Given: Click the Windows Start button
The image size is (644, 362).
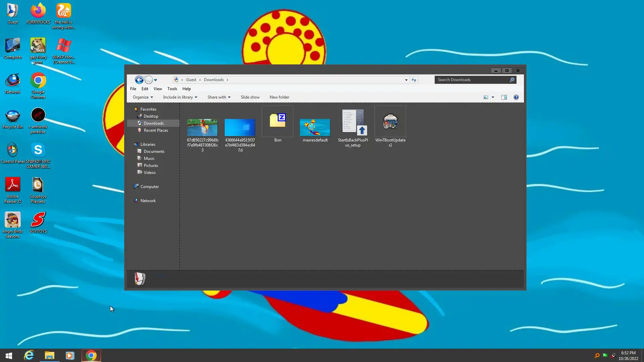Looking at the screenshot, I should (x=9, y=355).
